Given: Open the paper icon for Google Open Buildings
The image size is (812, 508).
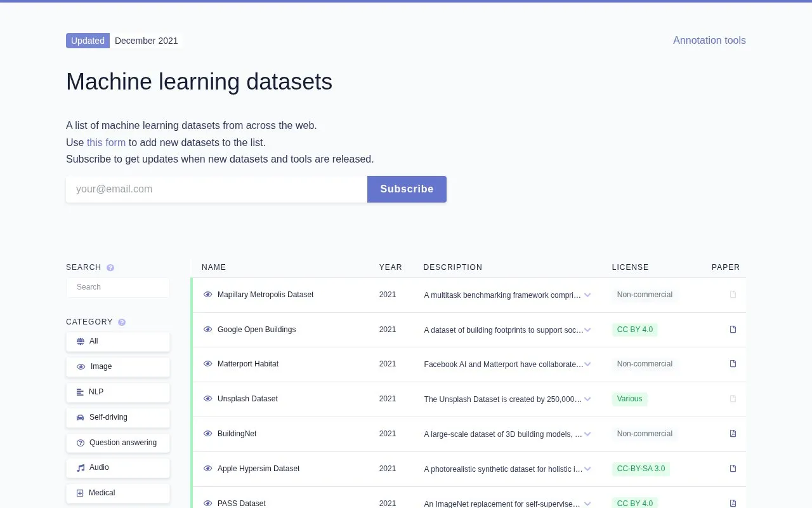Looking at the screenshot, I should 733,330.
